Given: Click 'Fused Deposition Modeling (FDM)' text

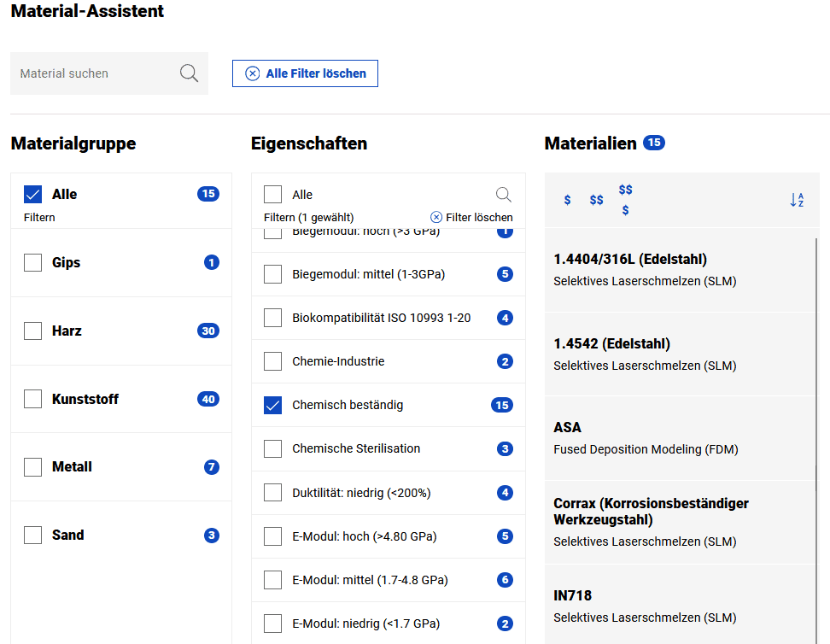Looking at the screenshot, I should pos(646,449).
